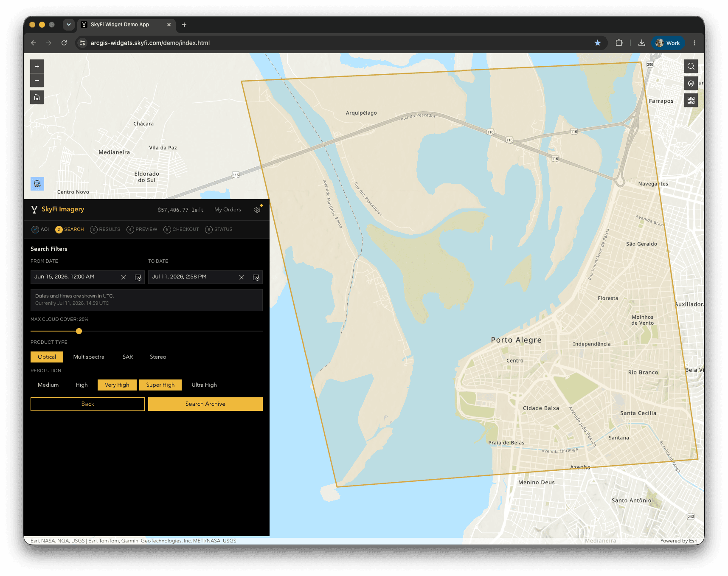Deselect the Very High resolution option
Screen dimensions: 728x576
(117, 385)
